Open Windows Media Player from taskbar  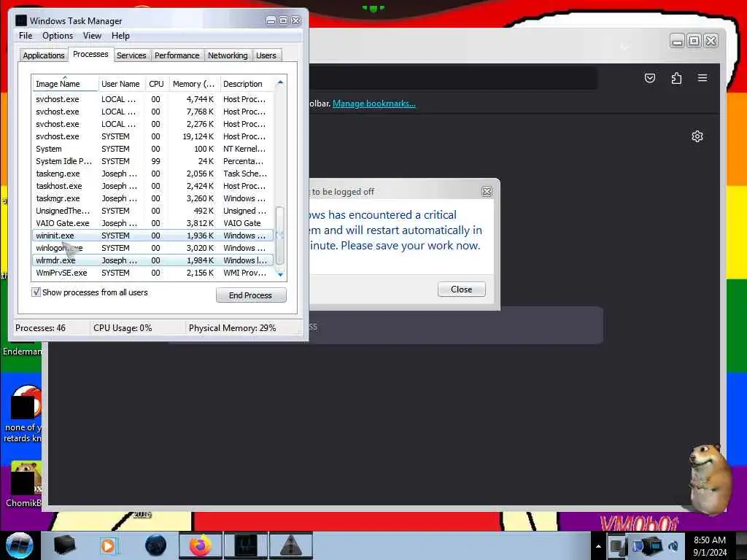pos(108,545)
